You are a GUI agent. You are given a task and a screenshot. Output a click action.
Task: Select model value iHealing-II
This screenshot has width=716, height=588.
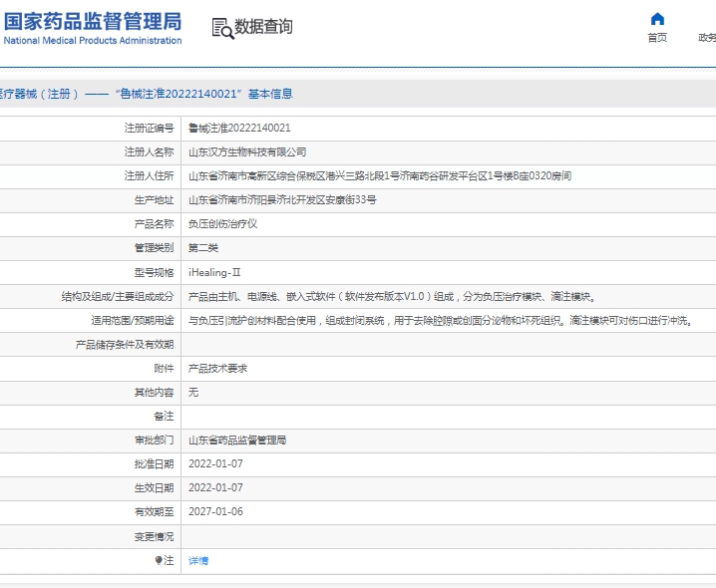point(214,272)
